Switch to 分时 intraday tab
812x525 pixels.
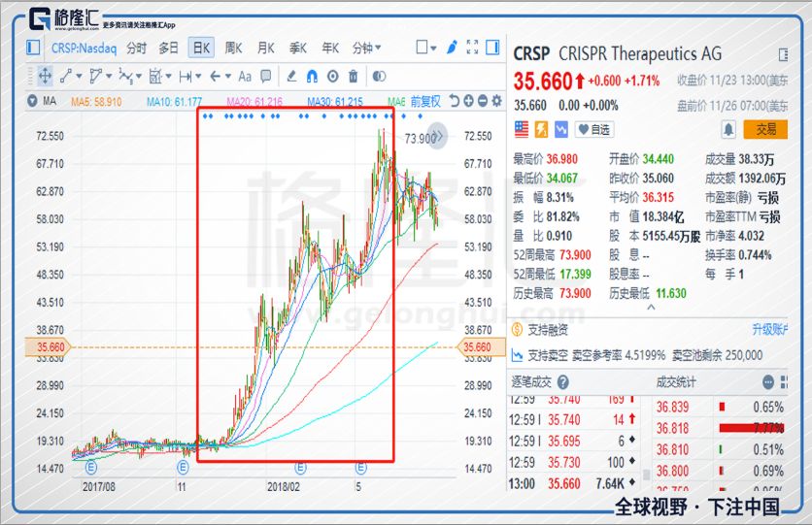(137, 49)
